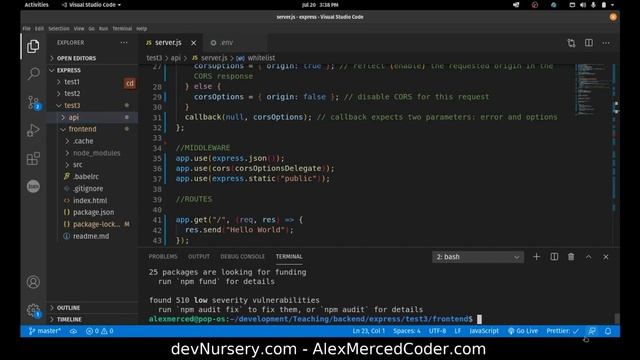Open index.html file
This screenshot has width=640, height=360.
coord(90,200)
